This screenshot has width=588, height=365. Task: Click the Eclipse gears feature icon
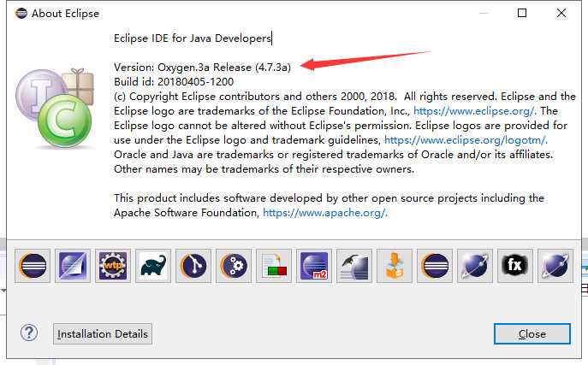(234, 266)
